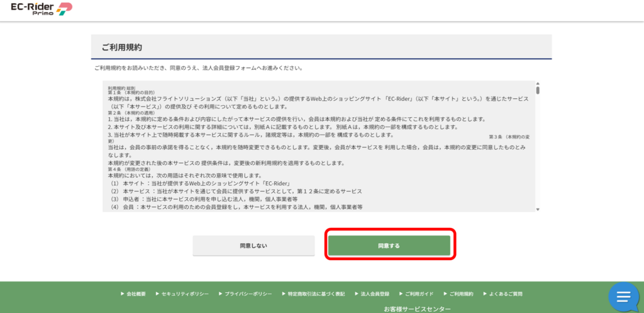
Task: Click the arrow icon before 会社概要
Action: (122, 294)
